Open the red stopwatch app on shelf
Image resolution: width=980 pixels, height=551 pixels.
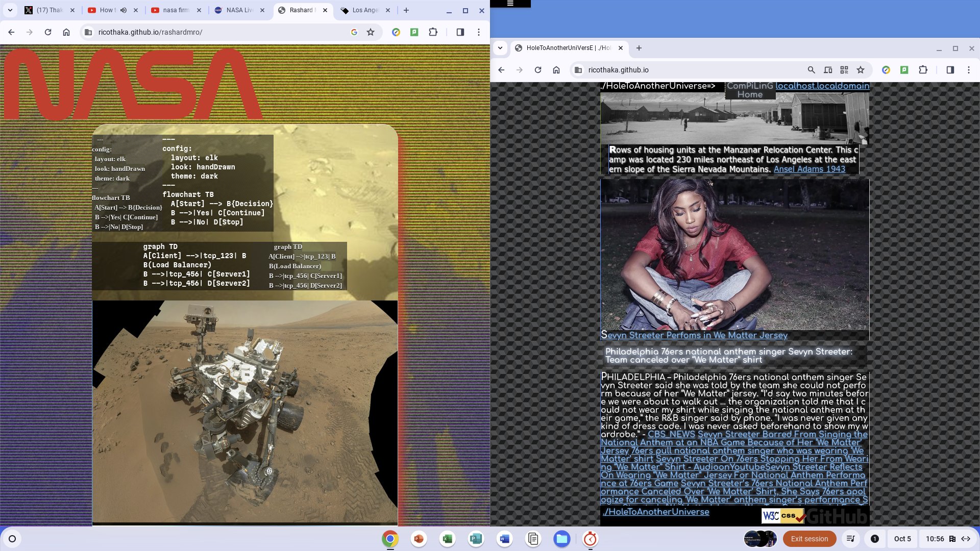[590, 539]
